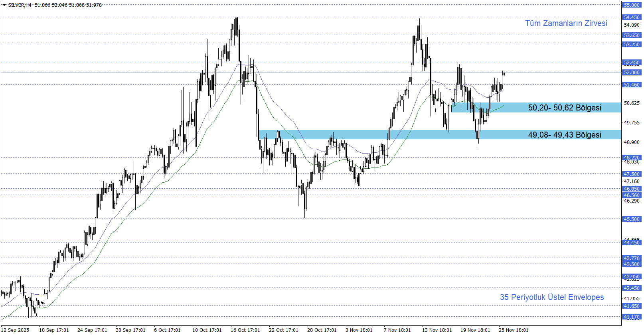644x335 pixels.
Task: Select the 51.460 price level tag
Action: coord(631,85)
